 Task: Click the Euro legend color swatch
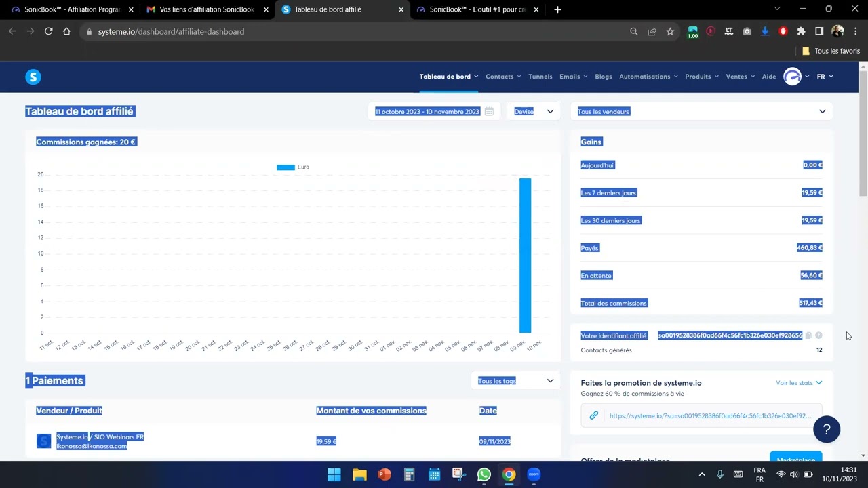[x=285, y=167]
